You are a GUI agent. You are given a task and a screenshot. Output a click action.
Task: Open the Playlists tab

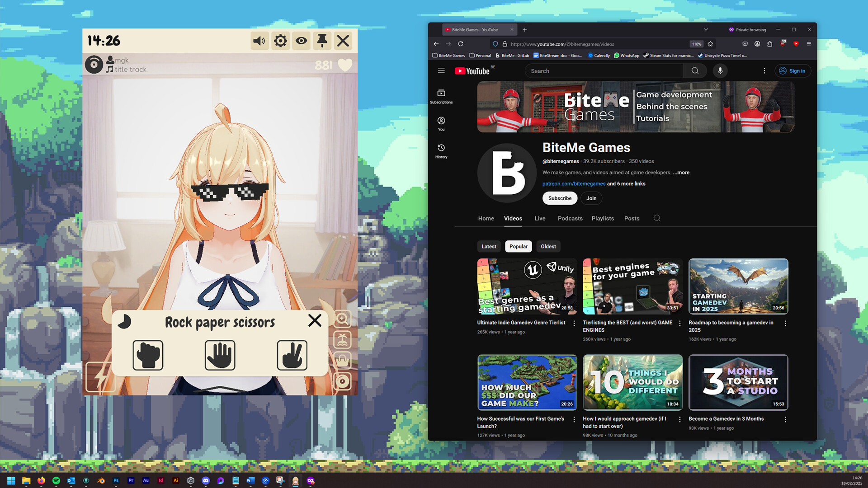(603, 218)
